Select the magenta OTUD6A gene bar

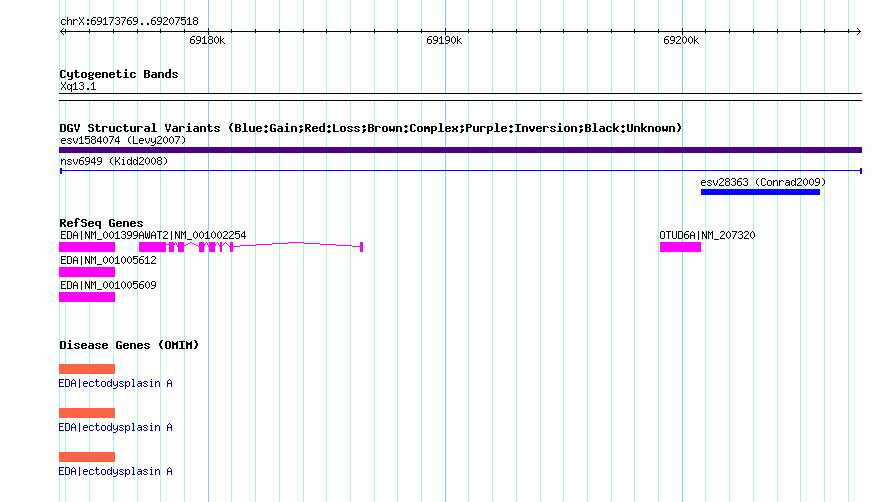[681, 247]
